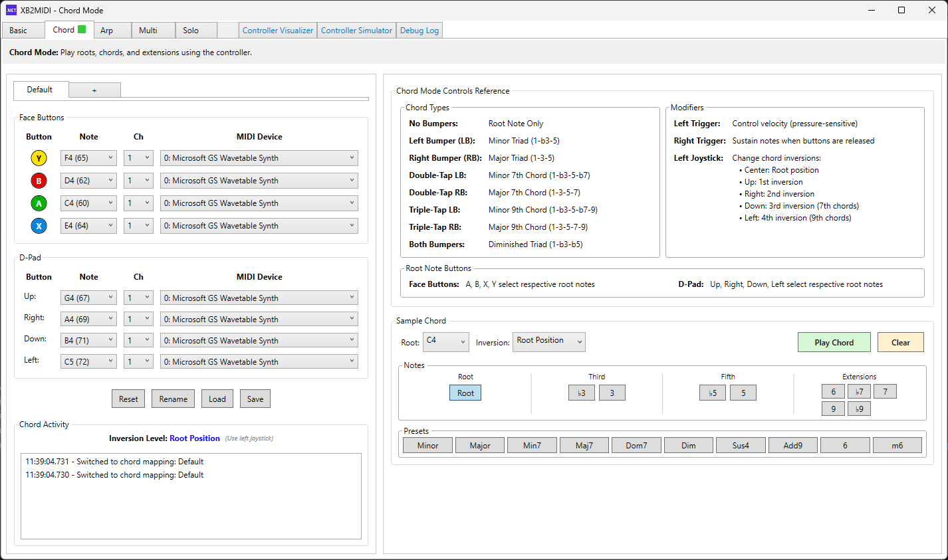
Task: Save the current chord mapping
Action: (x=255, y=399)
